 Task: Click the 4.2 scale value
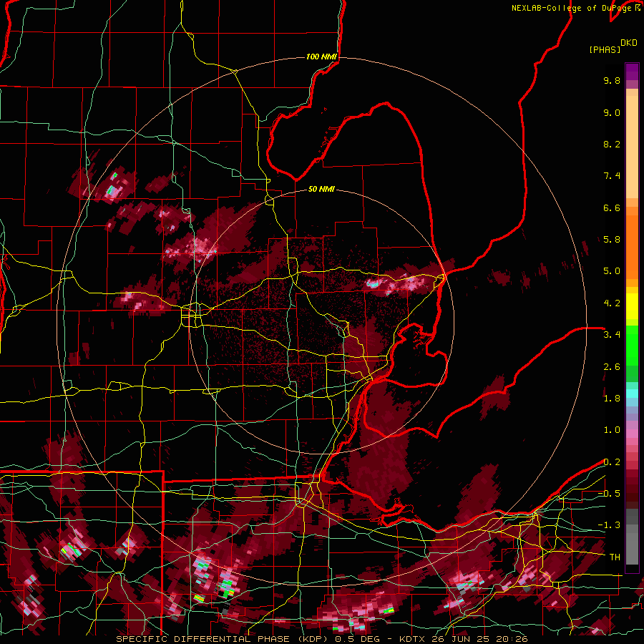612,303
